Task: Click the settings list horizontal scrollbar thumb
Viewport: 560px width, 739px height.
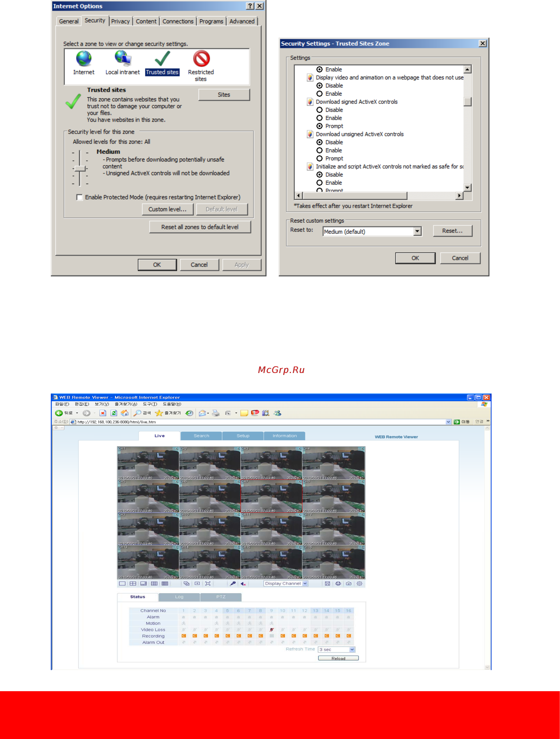Action: click(x=355, y=196)
